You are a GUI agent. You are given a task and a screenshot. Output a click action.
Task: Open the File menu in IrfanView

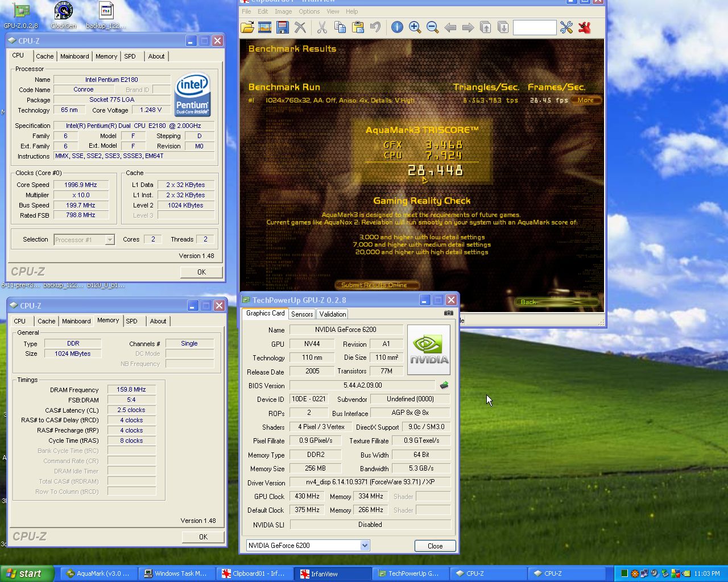pos(246,11)
